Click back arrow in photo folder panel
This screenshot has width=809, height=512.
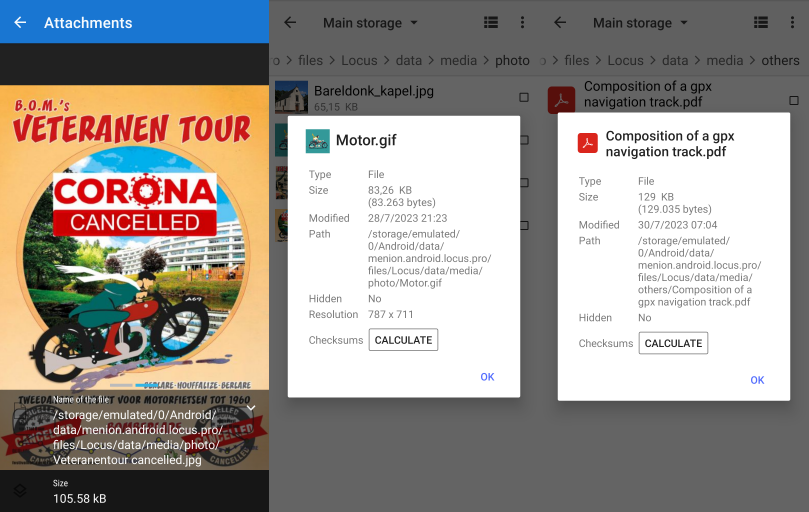[290, 22]
